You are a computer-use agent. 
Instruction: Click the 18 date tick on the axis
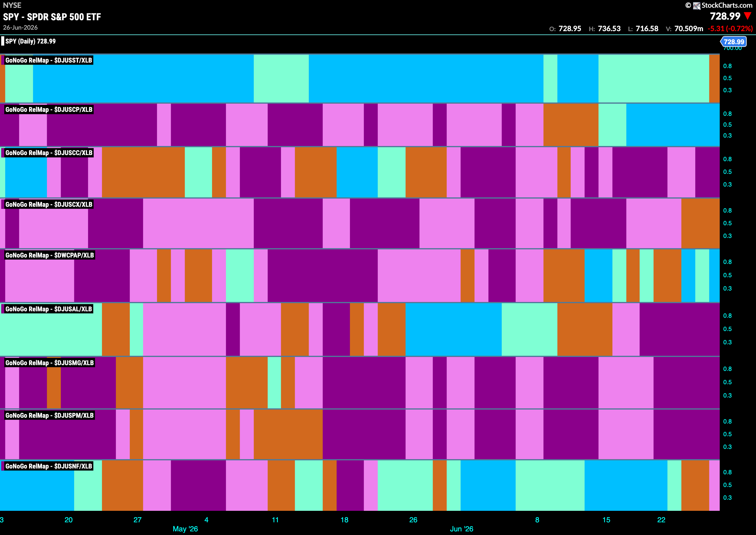(x=344, y=520)
